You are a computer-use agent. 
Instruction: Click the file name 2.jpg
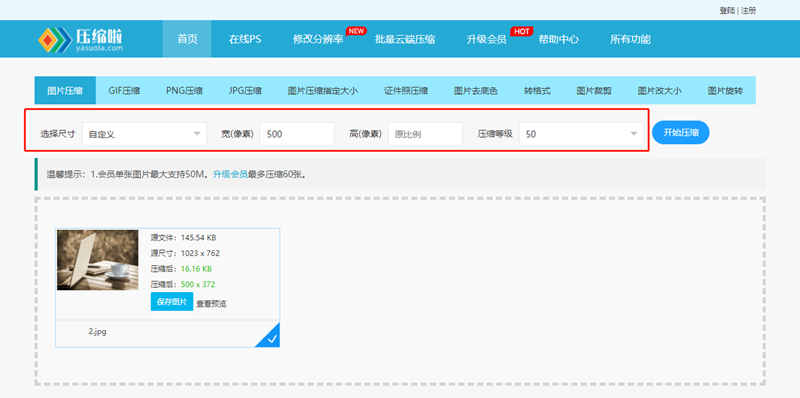[x=97, y=331]
